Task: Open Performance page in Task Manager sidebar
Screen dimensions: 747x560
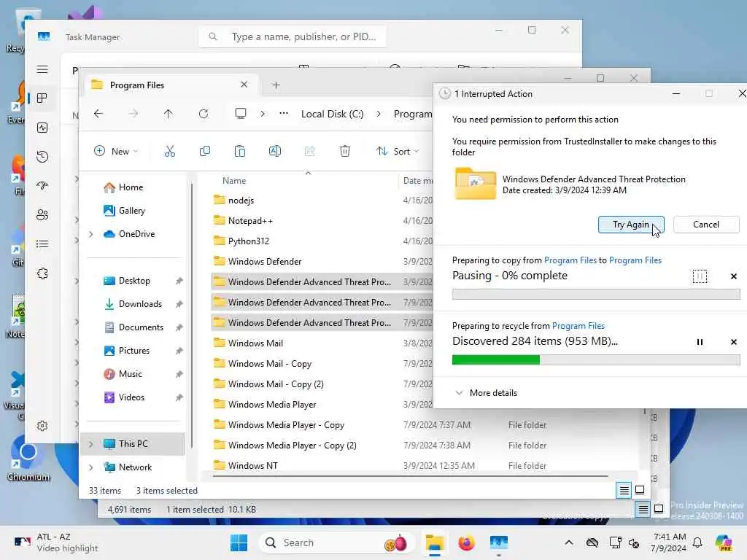Action: point(42,128)
